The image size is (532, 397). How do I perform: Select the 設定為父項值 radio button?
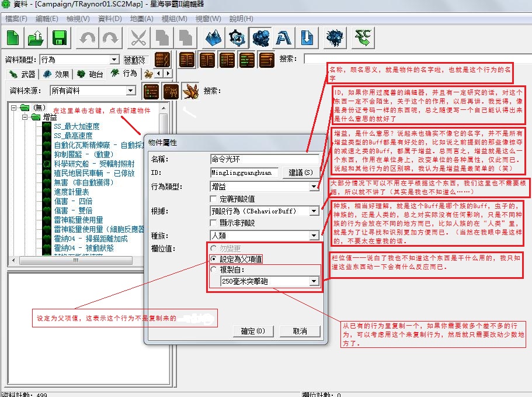(213, 259)
